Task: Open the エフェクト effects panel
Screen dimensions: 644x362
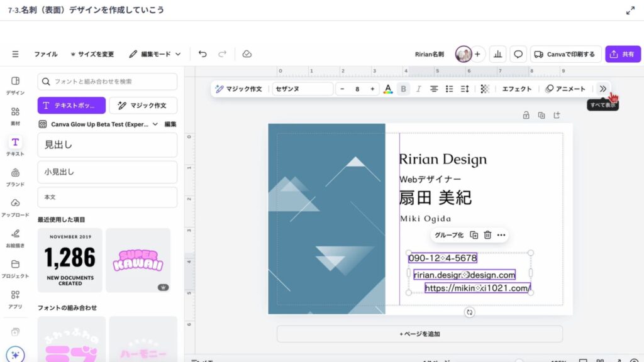Action: point(517,89)
